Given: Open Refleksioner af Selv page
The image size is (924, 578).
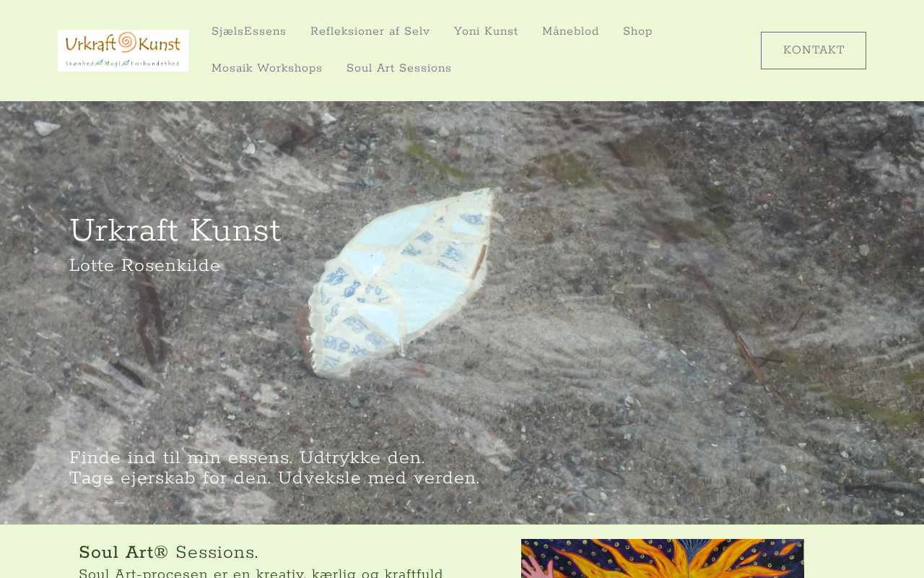Looking at the screenshot, I should click(370, 32).
